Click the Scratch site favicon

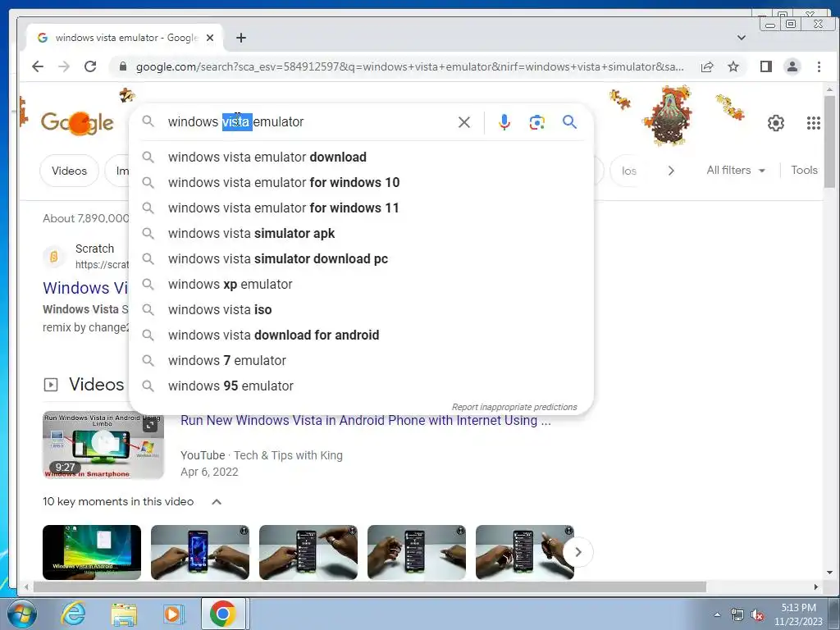pos(53,257)
